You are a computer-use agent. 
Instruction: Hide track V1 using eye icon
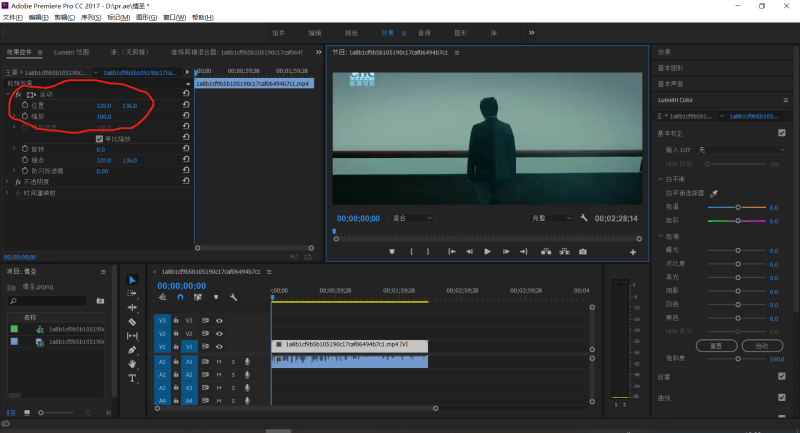coord(219,346)
